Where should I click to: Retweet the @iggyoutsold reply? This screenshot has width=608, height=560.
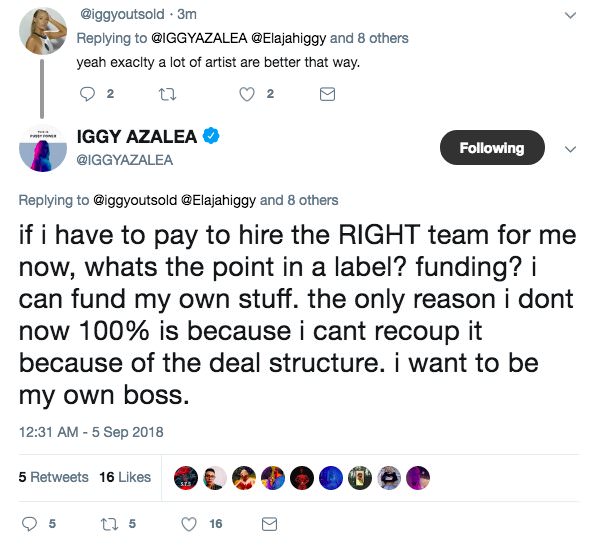point(168,94)
